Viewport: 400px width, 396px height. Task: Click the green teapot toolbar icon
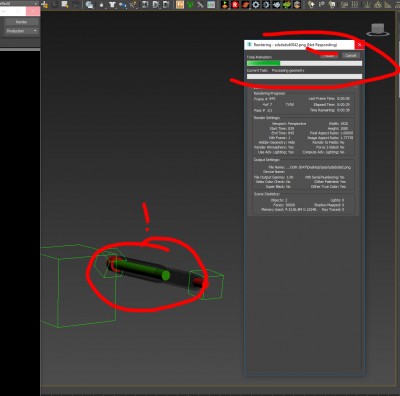pyautogui.click(x=287, y=4)
